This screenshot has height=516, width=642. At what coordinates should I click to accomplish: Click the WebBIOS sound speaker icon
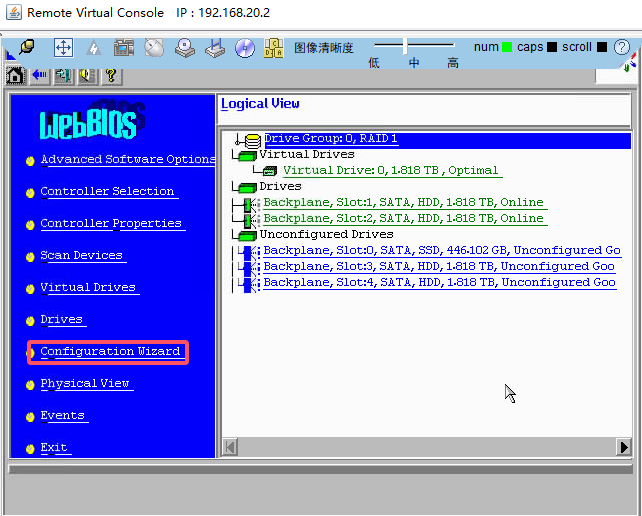[x=88, y=76]
